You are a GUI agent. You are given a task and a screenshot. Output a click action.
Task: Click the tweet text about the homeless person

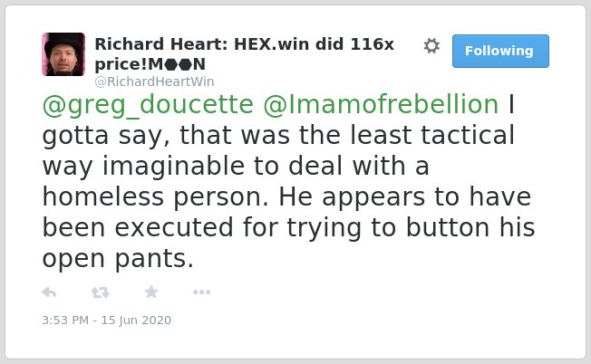(x=289, y=181)
